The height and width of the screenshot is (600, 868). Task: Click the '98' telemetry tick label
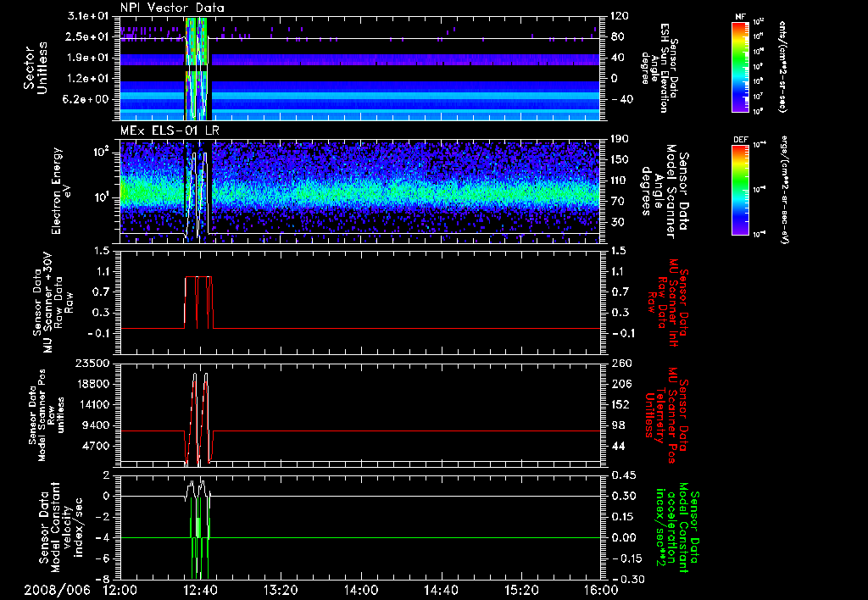point(617,425)
